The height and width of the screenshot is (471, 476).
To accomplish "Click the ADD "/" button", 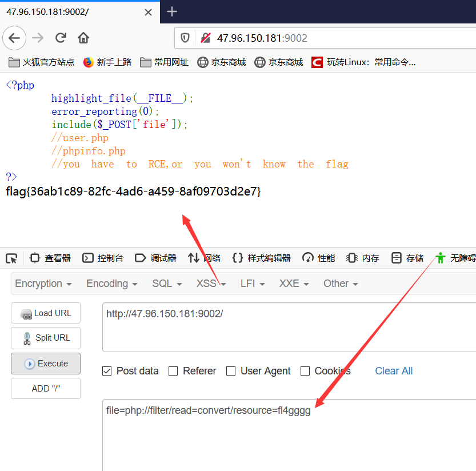I will (x=46, y=388).
